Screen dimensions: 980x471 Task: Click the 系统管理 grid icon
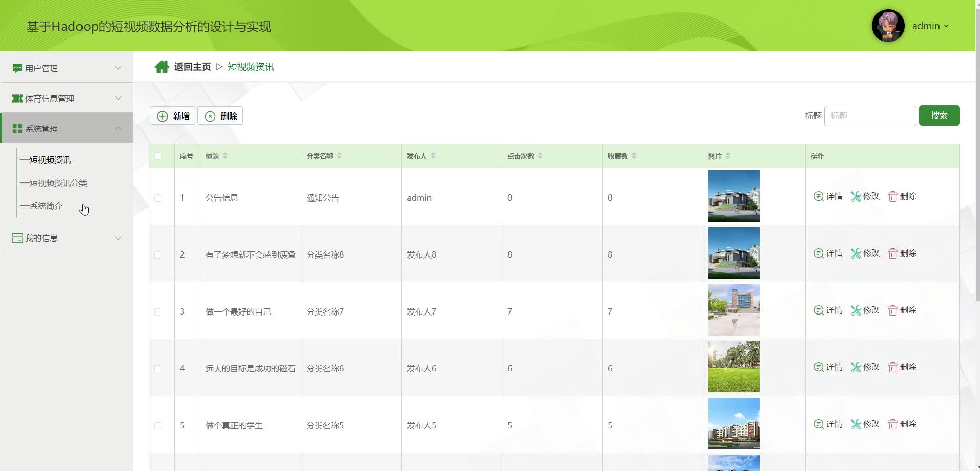[x=17, y=129]
